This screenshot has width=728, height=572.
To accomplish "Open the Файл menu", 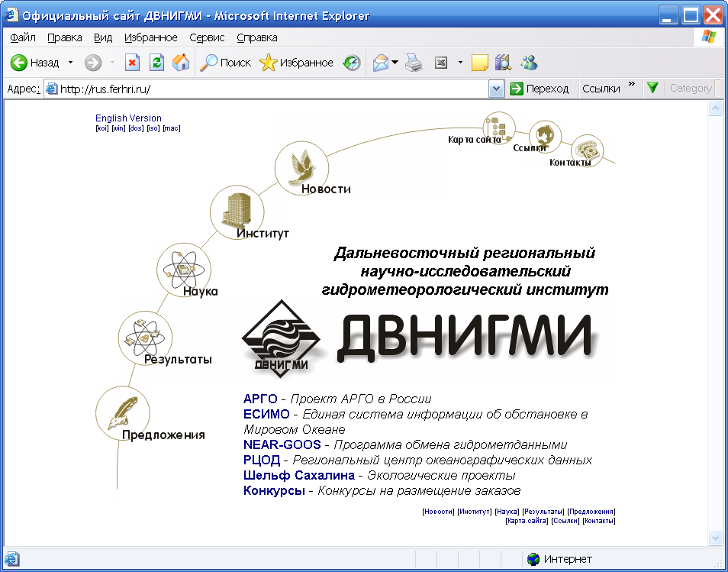I will (23, 37).
